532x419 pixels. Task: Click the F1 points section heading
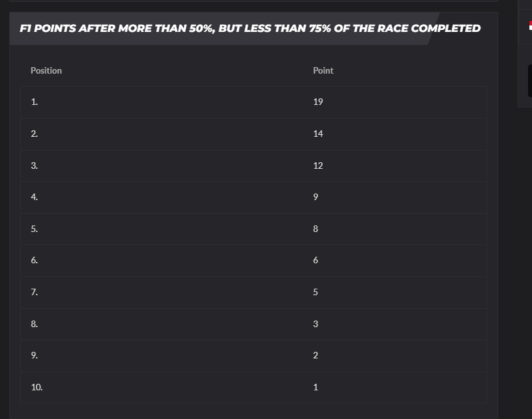coord(250,29)
